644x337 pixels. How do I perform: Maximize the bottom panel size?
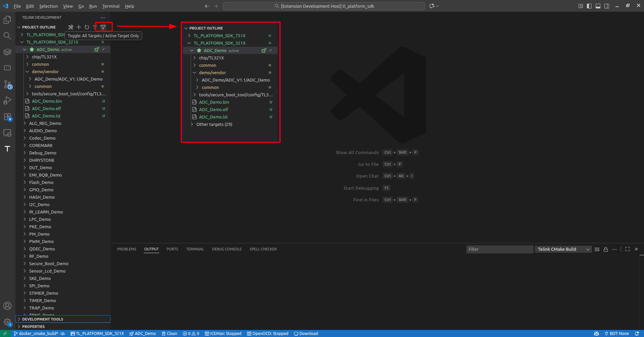pos(628,249)
